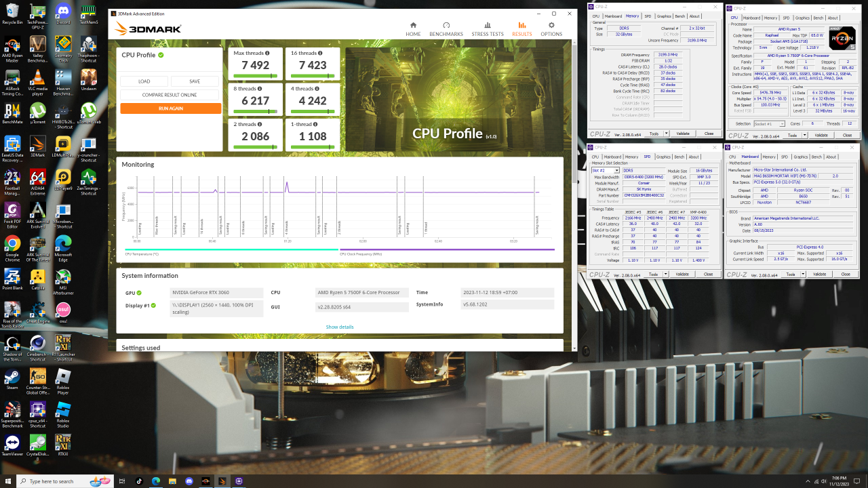
Task: Click the Max threads score bar
Action: click(x=256, y=75)
